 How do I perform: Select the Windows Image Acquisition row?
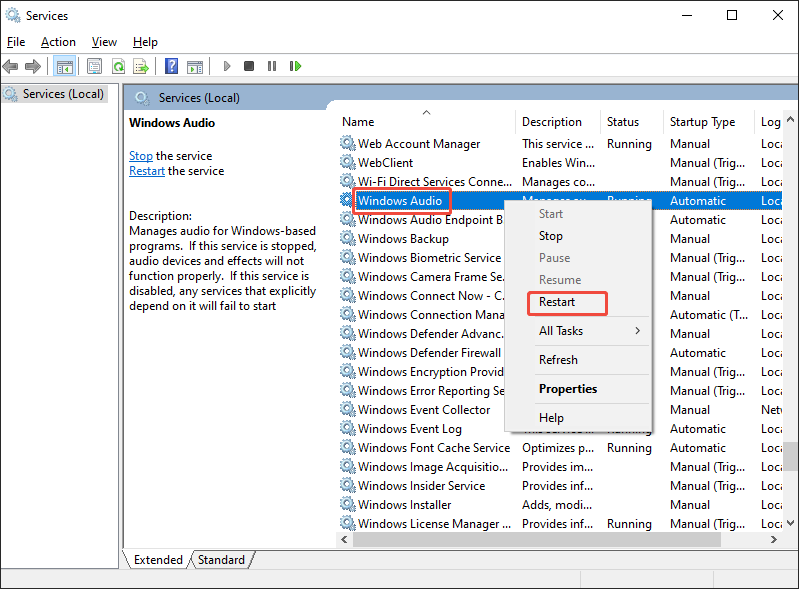pos(560,466)
